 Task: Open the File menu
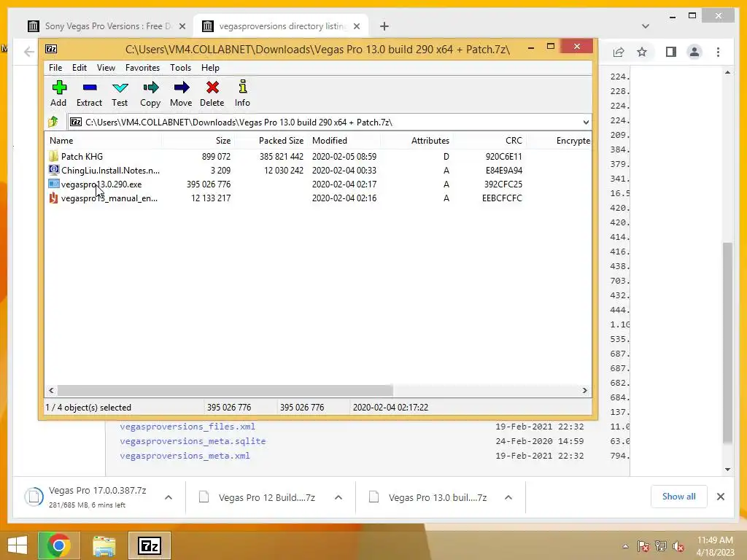tap(55, 68)
